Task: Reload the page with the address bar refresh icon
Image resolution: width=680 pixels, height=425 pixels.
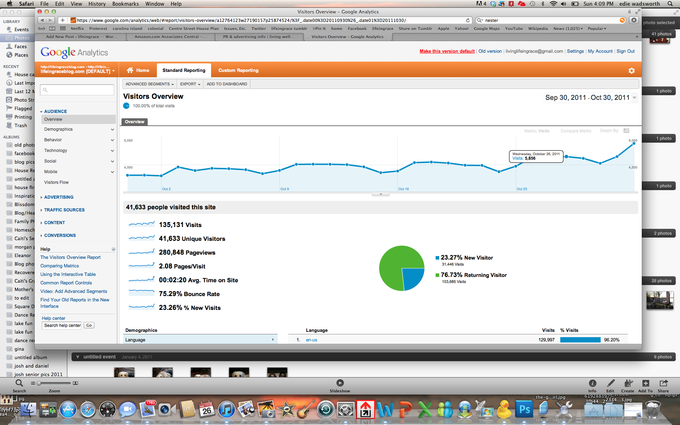Action: pos(468,20)
